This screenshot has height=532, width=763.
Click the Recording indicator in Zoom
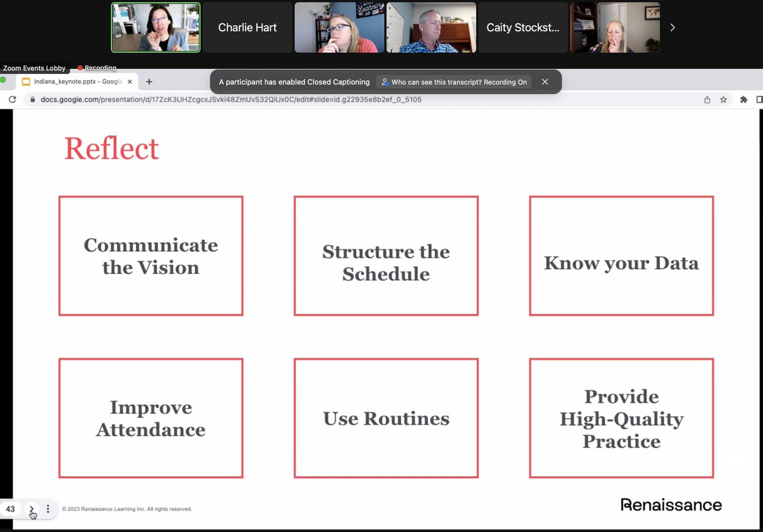tap(96, 67)
